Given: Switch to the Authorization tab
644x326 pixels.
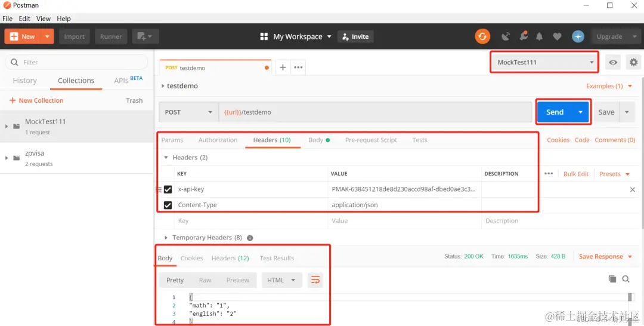Looking at the screenshot, I should 218,140.
